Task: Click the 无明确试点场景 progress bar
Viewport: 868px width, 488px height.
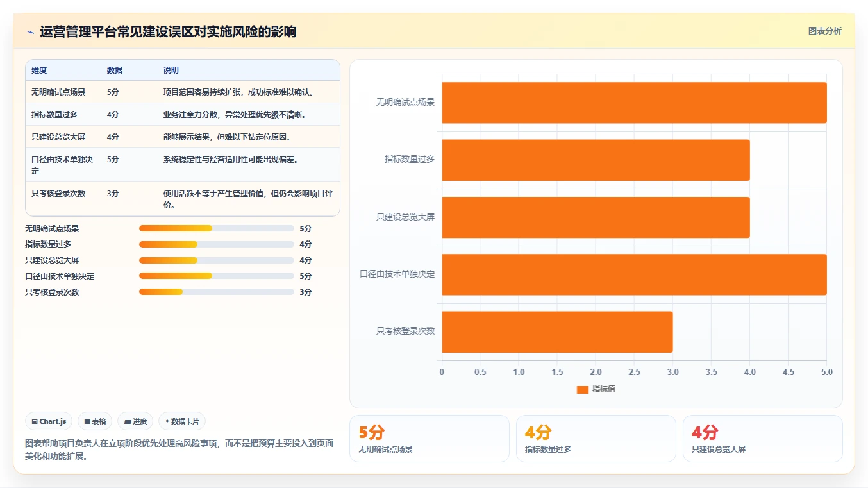Action: [216, 228]
